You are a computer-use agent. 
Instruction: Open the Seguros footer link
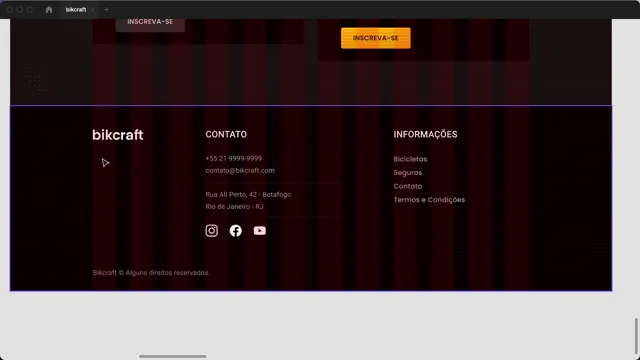coord(408,173)
